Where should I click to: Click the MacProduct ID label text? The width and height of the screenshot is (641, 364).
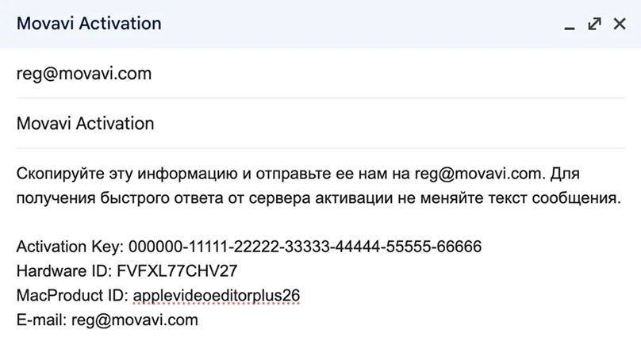point(72,296)
